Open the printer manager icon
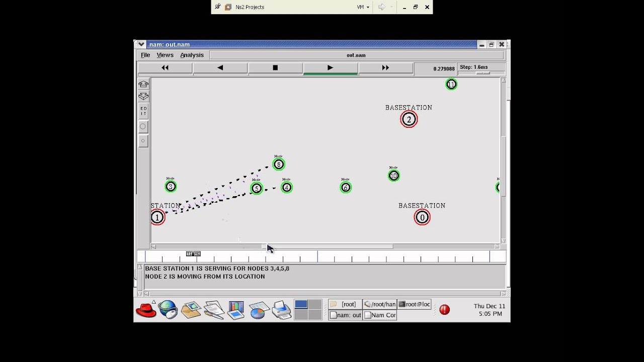Viewport: 644px width, 362px height. click(281, 310)
